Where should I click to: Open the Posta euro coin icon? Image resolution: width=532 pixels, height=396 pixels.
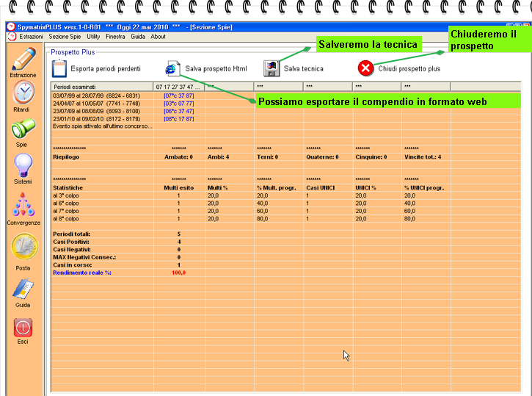(24, 247)
